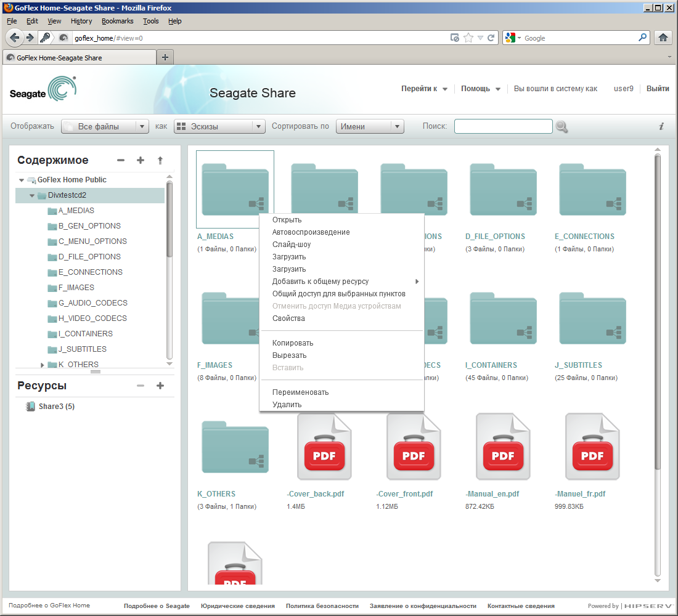Choose Удалить in the context menu
The width and height of the screenshot is (678, 616).
[287, 405]
